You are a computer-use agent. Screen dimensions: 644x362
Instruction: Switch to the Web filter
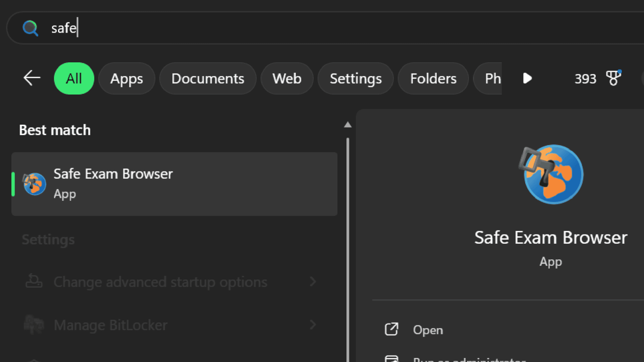[287, 78]
